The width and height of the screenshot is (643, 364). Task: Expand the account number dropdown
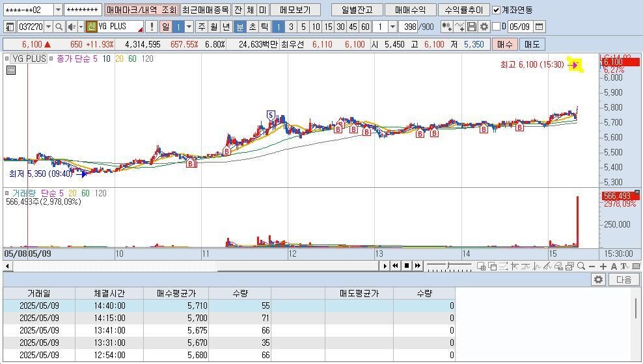coord(58,10)
